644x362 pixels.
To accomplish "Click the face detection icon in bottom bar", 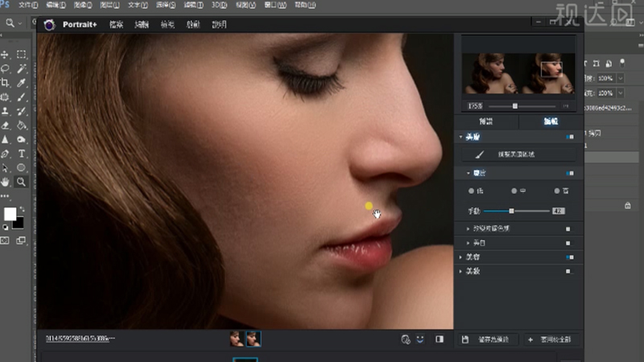I will coord(406,339).
